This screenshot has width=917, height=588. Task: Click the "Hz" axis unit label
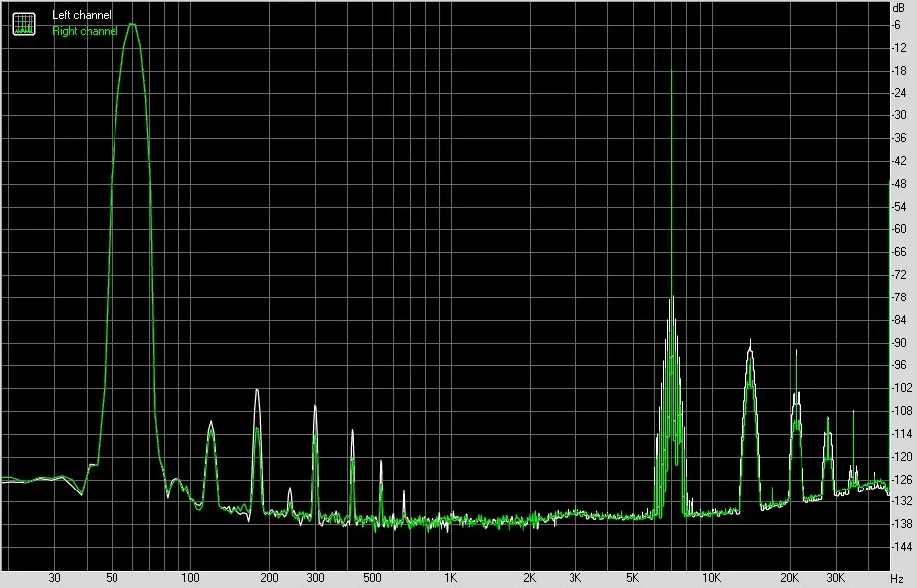pos(898,579)
